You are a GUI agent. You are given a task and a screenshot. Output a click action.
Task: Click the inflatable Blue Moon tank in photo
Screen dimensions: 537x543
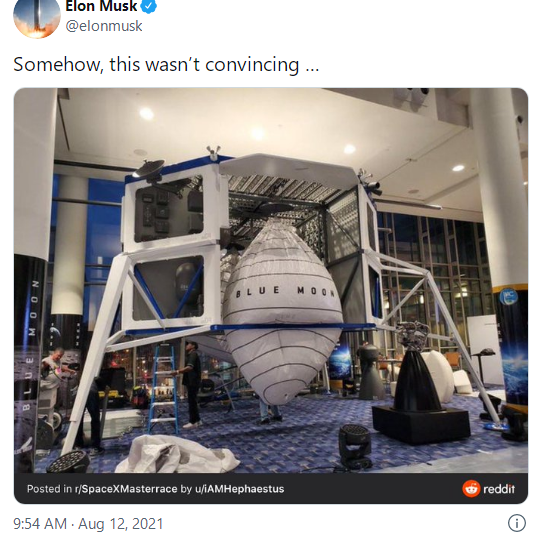click(x=282, y=310)
